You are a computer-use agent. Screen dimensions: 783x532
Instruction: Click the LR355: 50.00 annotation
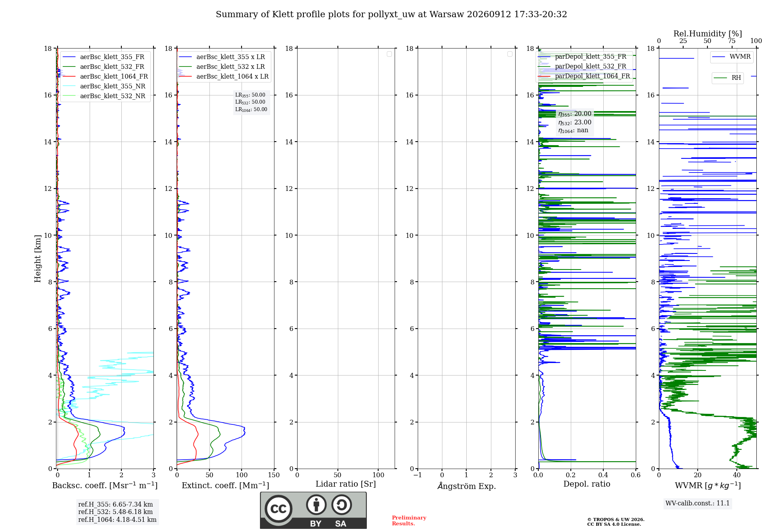click(250, 95)
